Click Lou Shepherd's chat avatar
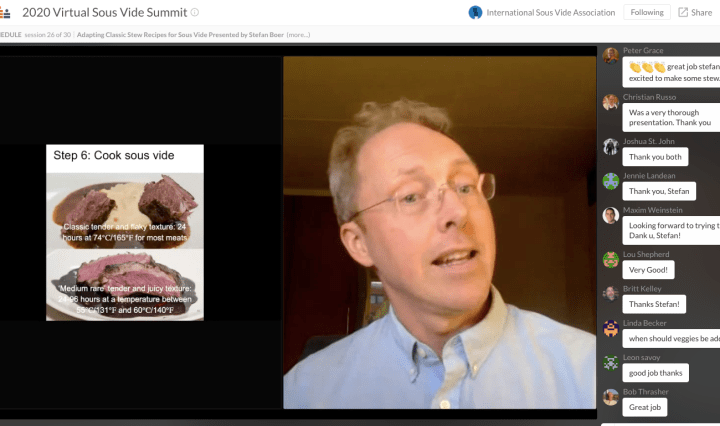Image resolution: width=720 pixels, height=426 pixels. click(610, 259)
